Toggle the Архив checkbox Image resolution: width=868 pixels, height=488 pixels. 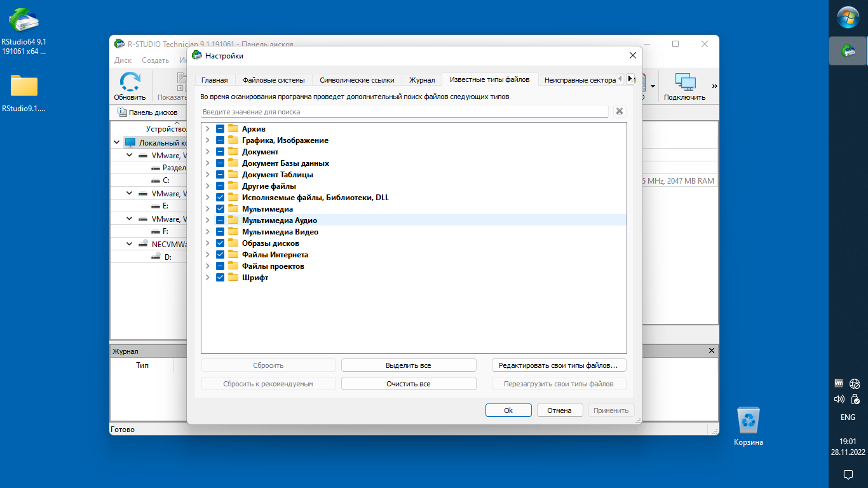220,129
